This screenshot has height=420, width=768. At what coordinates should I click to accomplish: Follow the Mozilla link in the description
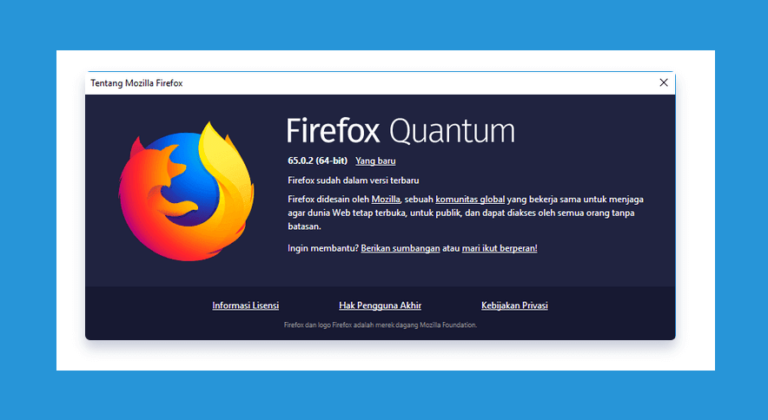pos(385,199)
